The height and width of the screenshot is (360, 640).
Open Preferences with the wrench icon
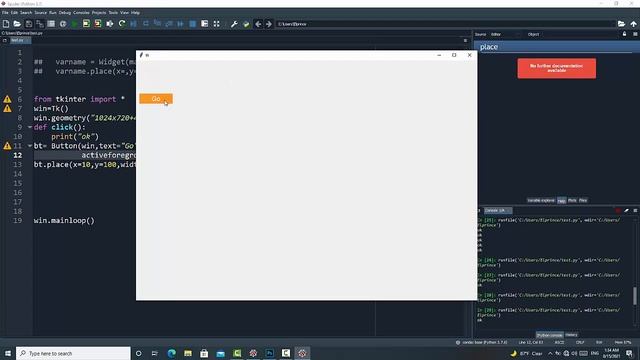(234, 24)
